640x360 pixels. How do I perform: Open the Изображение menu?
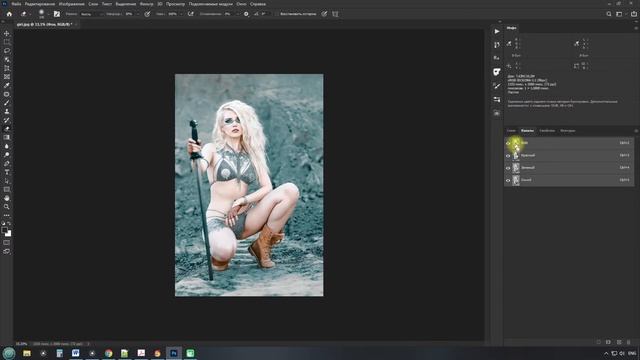click(x=71, y=4)
